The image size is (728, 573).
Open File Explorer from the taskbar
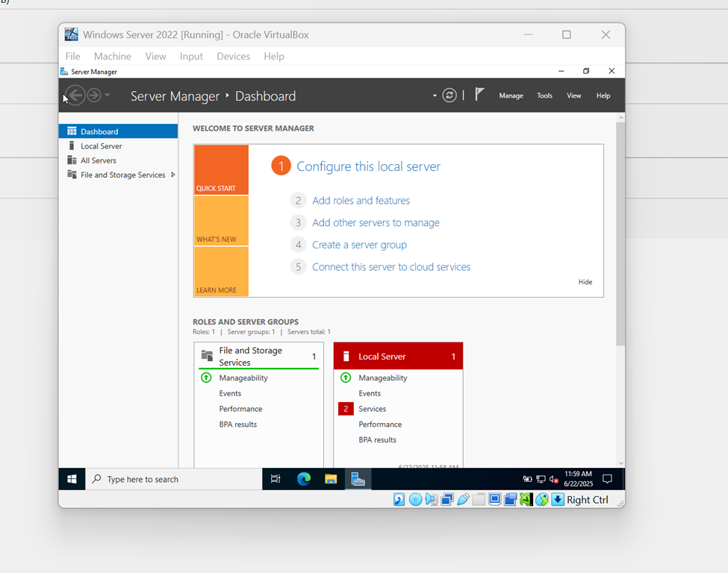click(x=331, y=479)
